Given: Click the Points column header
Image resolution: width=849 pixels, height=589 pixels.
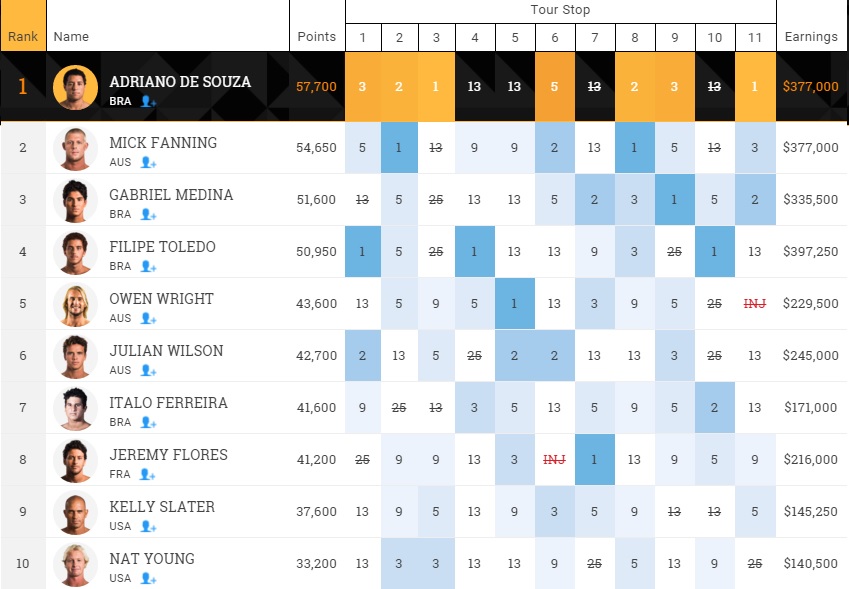Looking at the screenshot, I should 317,37.
